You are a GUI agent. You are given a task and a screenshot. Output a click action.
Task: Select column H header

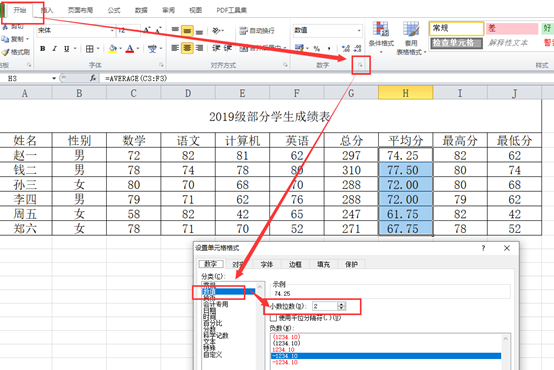click(x=405, y=93)
